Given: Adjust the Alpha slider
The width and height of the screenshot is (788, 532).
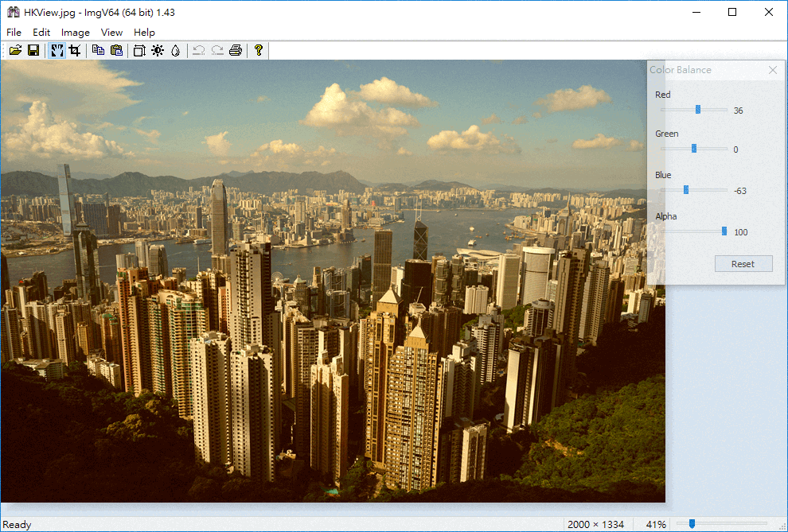Looking at the screenshot, I should (x=694, y=231).
